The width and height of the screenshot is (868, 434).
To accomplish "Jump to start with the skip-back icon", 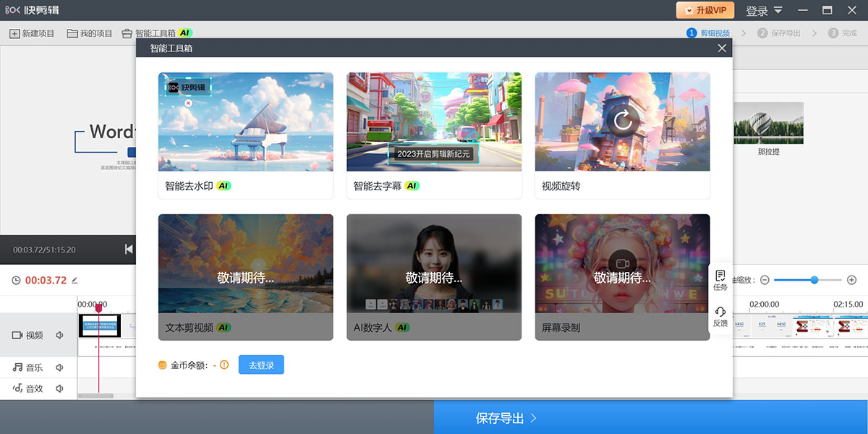I will (129, 250).
